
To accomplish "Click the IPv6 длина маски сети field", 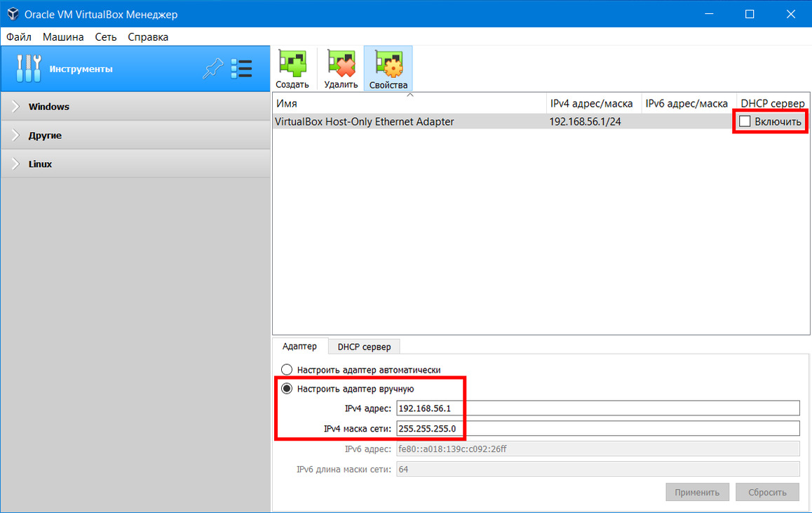I will pos(598,469).
